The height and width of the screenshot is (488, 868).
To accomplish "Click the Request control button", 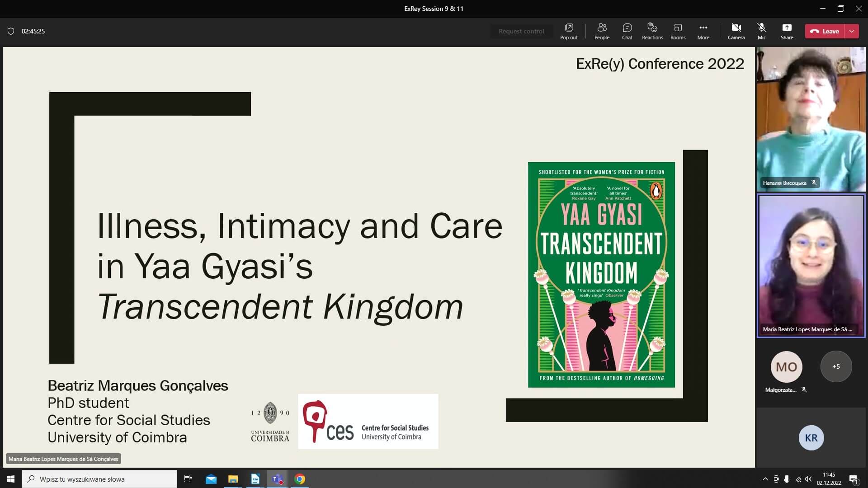I will (521, 31).
